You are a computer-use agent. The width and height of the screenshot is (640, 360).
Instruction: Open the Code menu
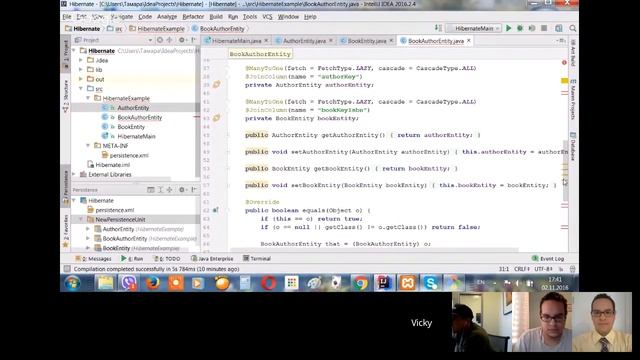pyautogui.click(x=145, y=17)
